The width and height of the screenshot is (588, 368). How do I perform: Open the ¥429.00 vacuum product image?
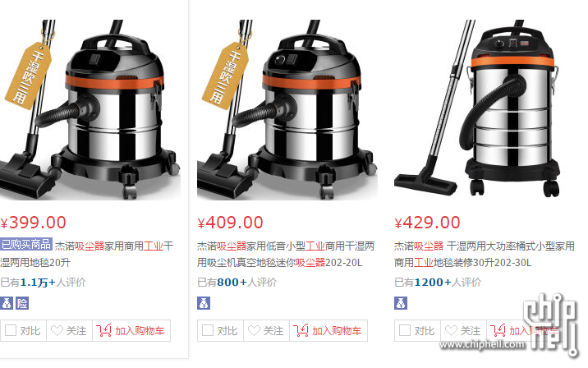click(x=485, y=110)
